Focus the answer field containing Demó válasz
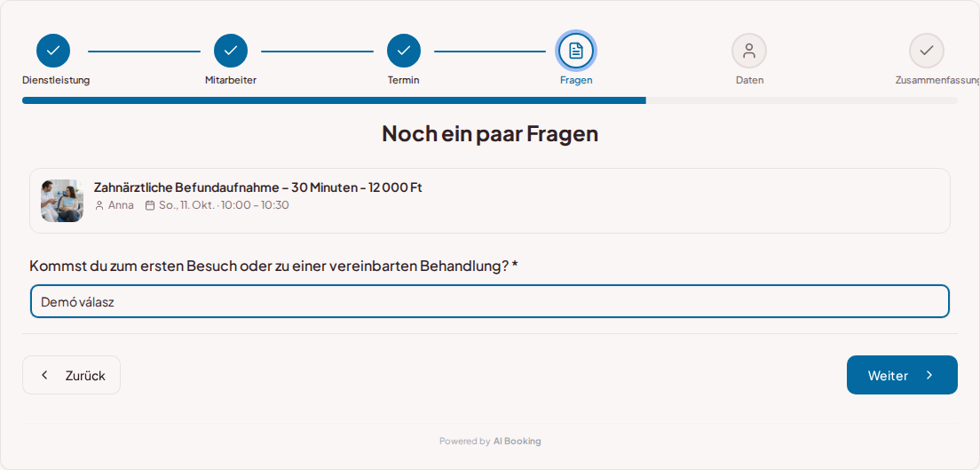 (x=490, y=302)
